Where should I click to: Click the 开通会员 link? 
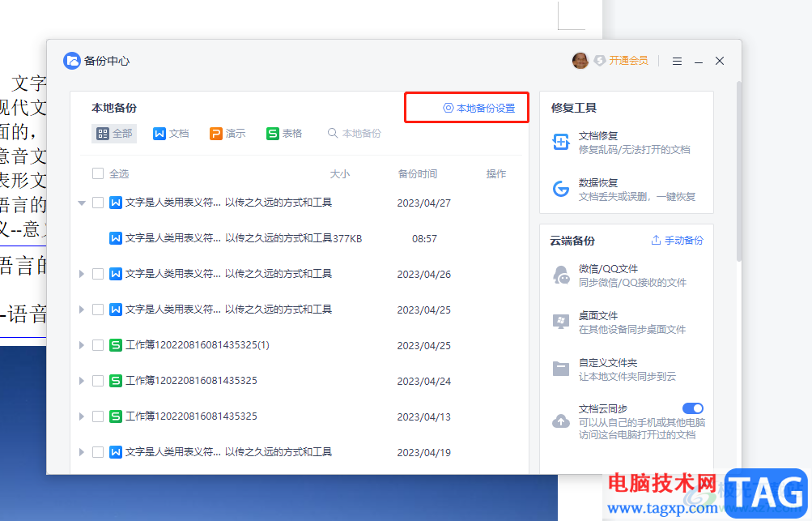point(628,61)
